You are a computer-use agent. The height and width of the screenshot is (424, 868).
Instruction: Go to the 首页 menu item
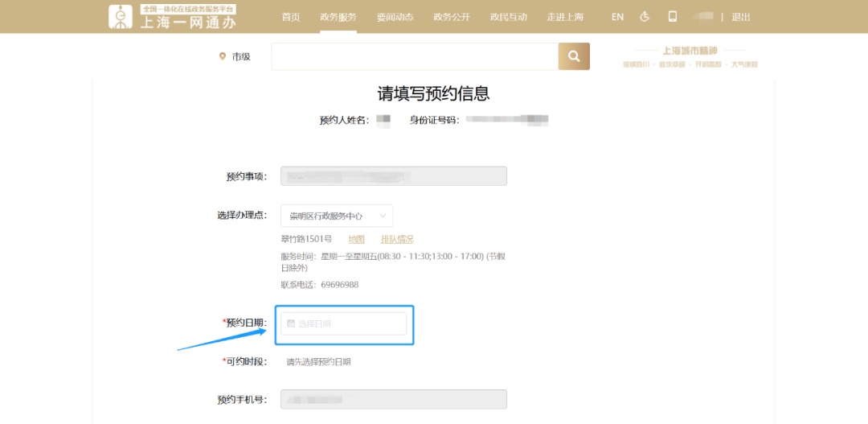pyautogui.click(x=291, y=17)
